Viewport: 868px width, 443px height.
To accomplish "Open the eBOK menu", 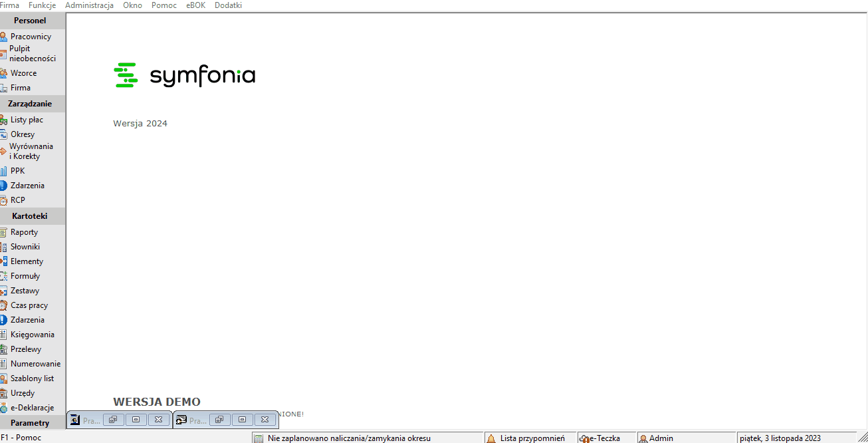I will 195,5.
